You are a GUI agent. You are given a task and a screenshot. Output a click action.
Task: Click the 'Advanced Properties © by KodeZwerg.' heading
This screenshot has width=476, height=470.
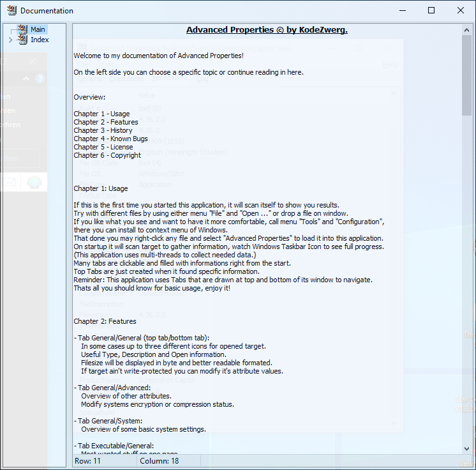click(x=267, y=30)
